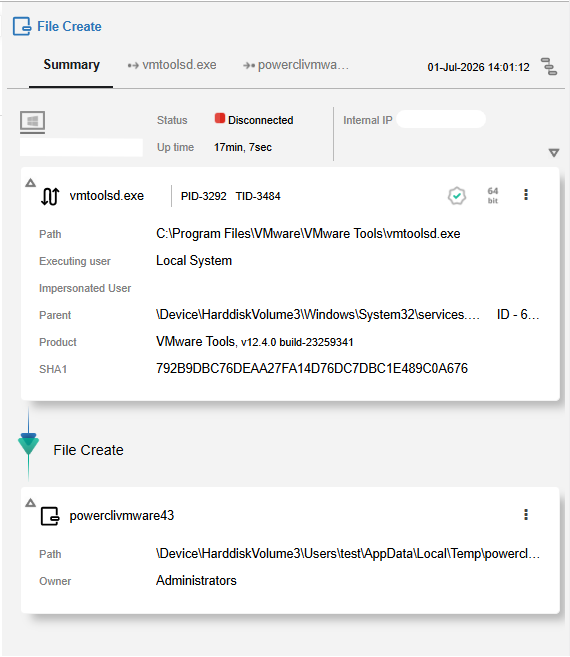Click TID-3484 value
This screenshot has height=657, width=570.
pyautogui.click(x=258, y=196)
